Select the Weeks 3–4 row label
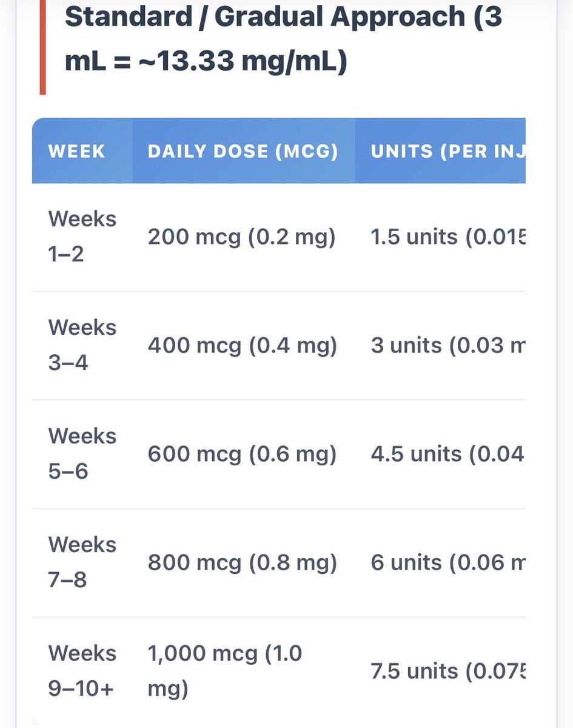The height and width of the screenshot is (728, 573). pyautogui.click(x=82, y=345)
